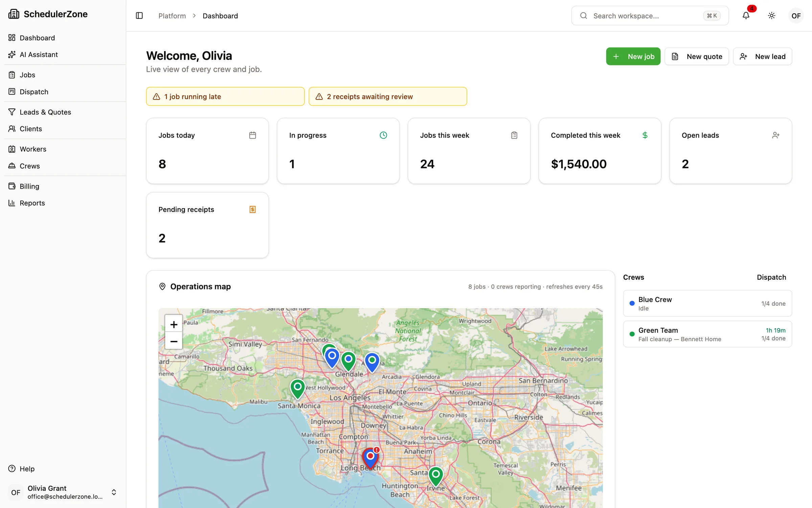This screenshot has height=508, width=812.
Task: Click the New quote button
Action: [x=697, y=56]
